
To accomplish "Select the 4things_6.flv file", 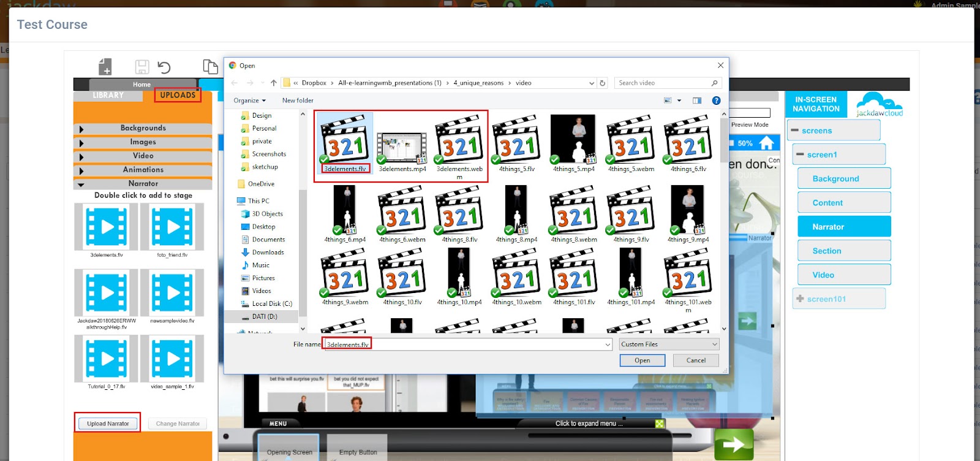I will tap(688, 144).
